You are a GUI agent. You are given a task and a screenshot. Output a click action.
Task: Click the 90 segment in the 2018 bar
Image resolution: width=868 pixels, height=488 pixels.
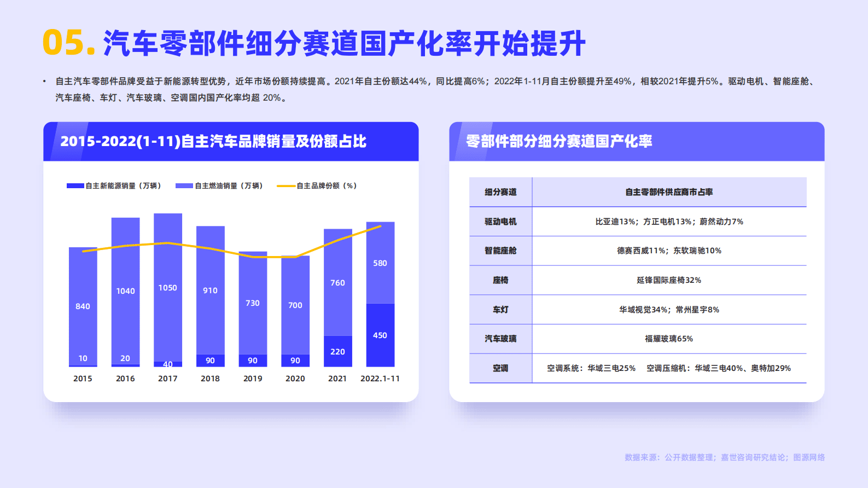point(210,361)
